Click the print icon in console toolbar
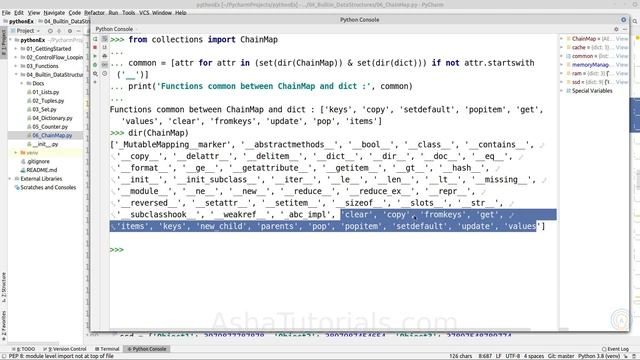 [104, 56]
